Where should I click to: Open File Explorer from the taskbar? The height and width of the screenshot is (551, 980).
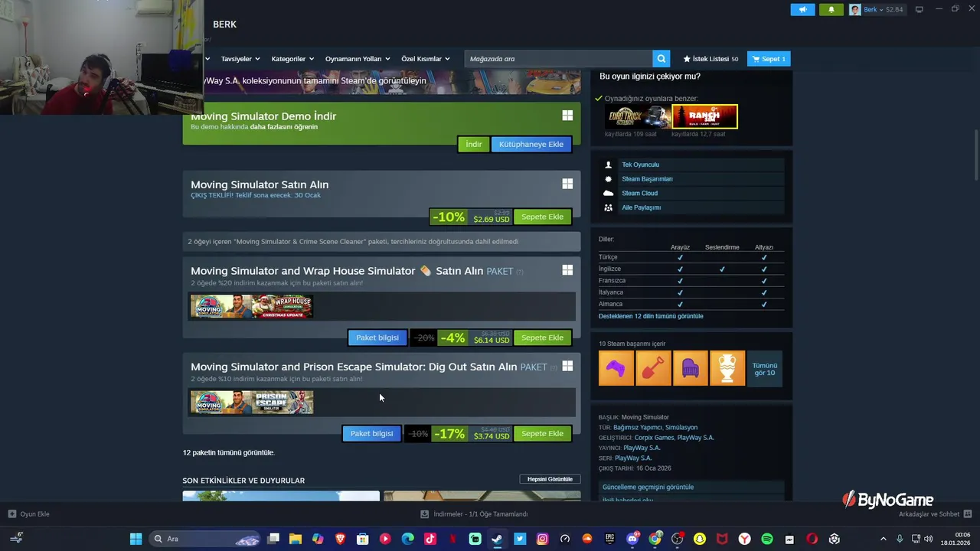click(x=295, y=539)
